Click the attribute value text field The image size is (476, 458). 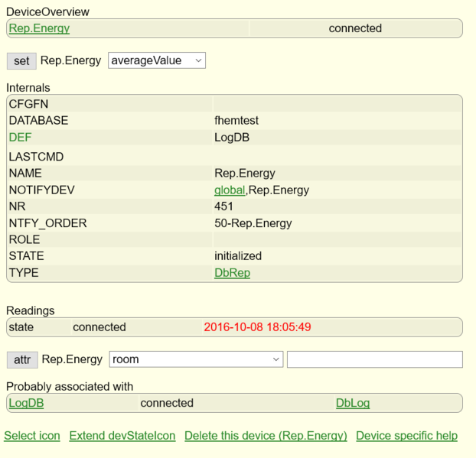(x=374, y=359)
